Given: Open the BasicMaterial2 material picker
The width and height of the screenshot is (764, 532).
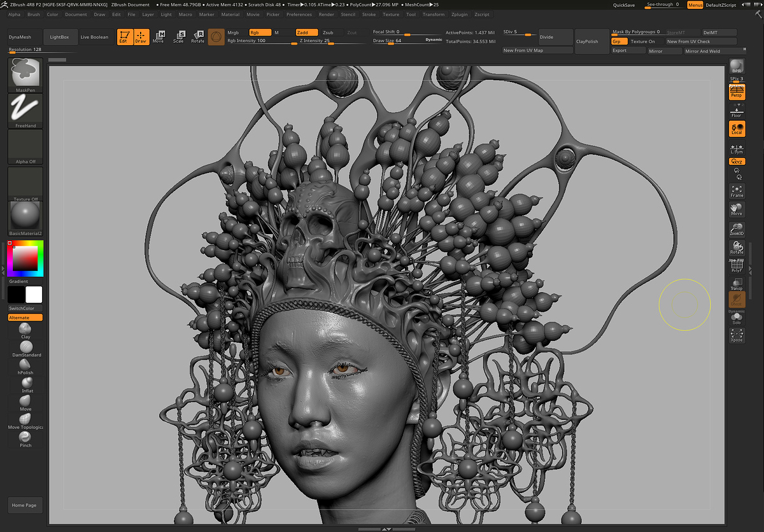Looking at the screenshot, I should click(25, 218).
